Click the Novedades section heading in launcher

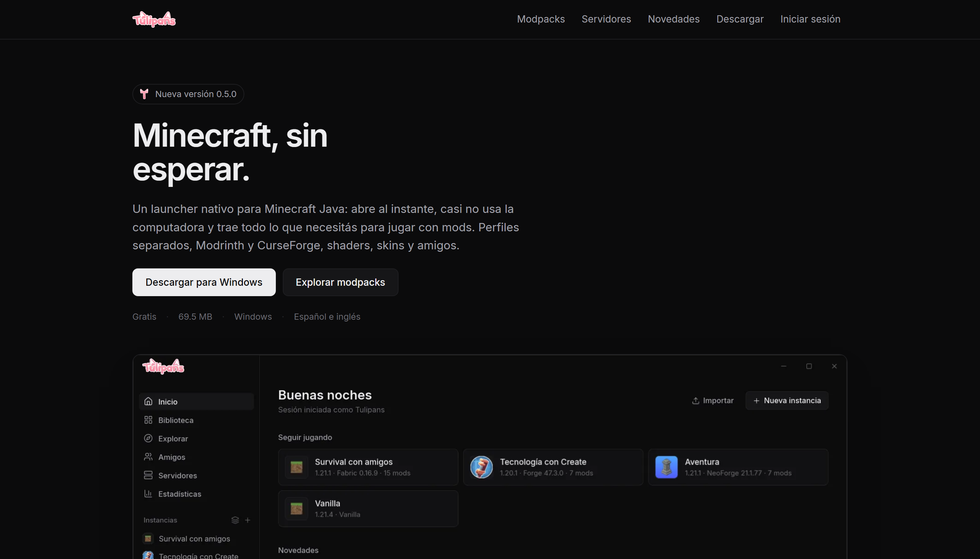pyautogui.click(x=298, y=550)
